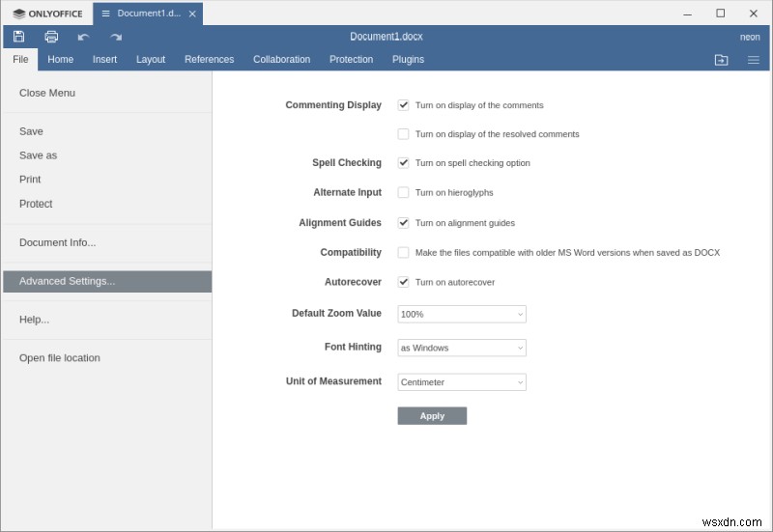Click the Redo arrow icon
The height and width of the screenshot is (532, 773).
[x=116, y=37]
